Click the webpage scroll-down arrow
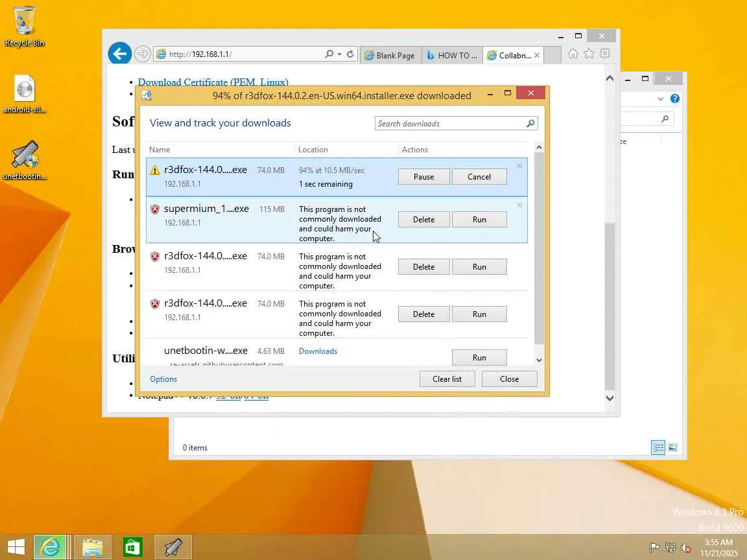The image size is (747, 560). pyautogui.click(x=610, y=398)
